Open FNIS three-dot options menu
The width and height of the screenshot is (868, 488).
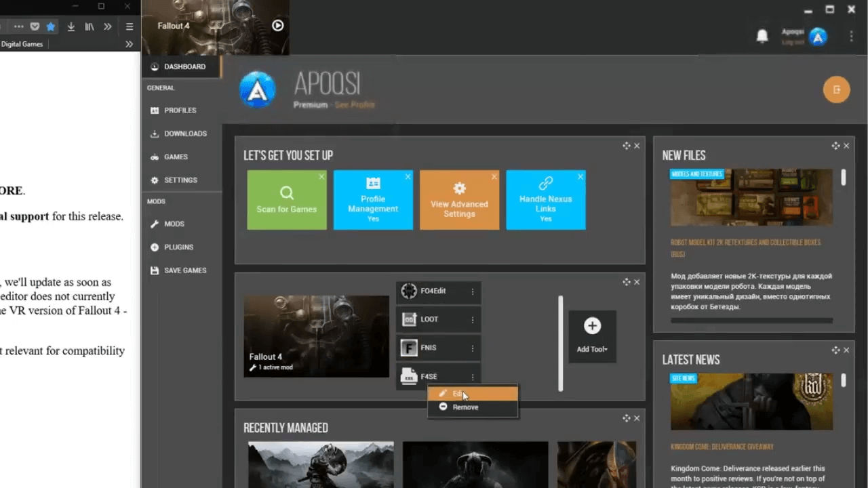[473, 348]
